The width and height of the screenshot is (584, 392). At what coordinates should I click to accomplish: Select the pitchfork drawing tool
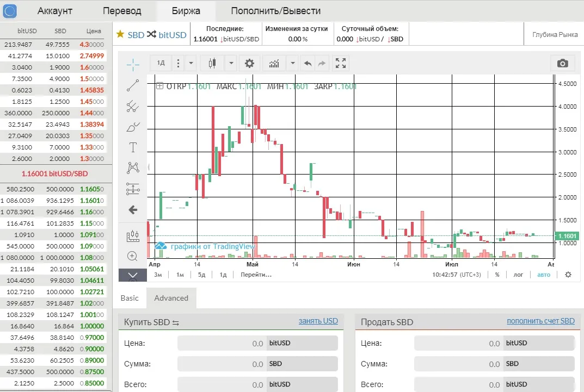(x=133, y=107)
